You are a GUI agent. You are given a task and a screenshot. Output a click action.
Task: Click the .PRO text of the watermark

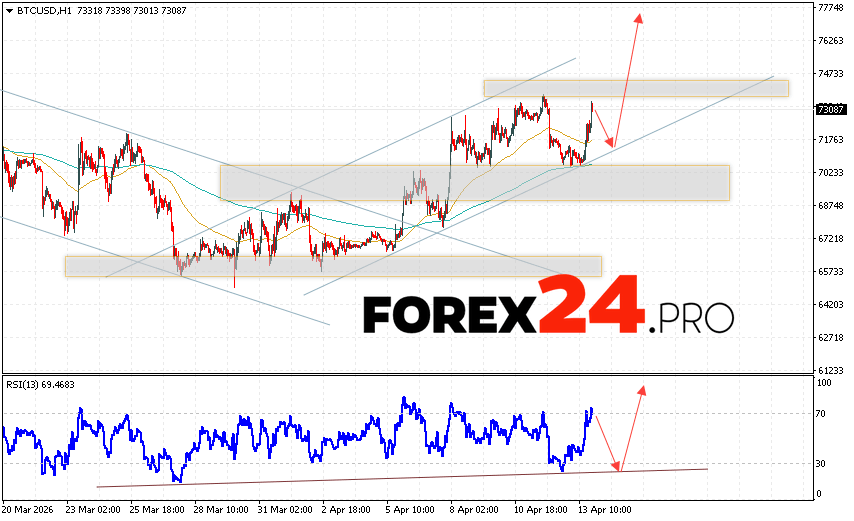692,318
